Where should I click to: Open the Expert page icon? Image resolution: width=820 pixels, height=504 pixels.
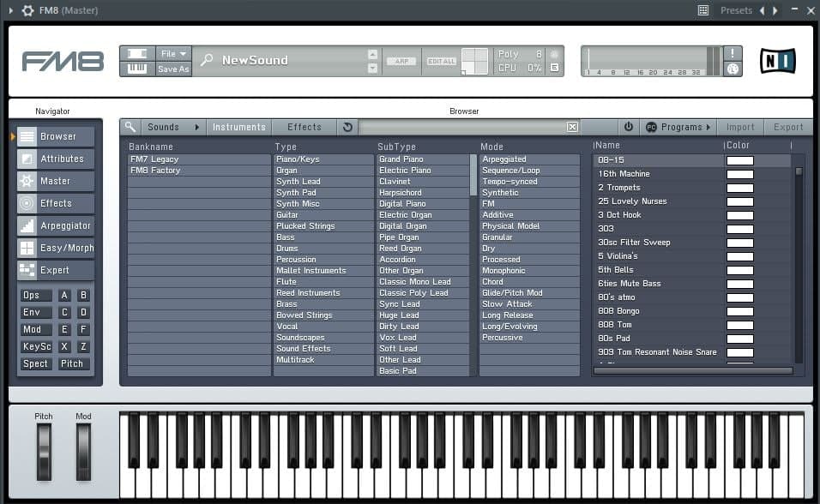pos(27,270)
